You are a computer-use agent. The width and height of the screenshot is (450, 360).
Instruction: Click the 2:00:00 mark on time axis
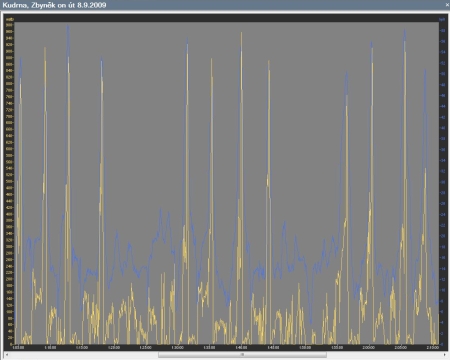click(x=369, y=347)
